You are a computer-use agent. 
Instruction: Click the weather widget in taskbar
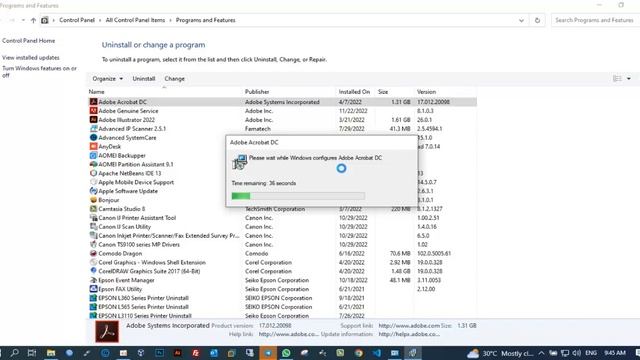click(x=500, y=353)
